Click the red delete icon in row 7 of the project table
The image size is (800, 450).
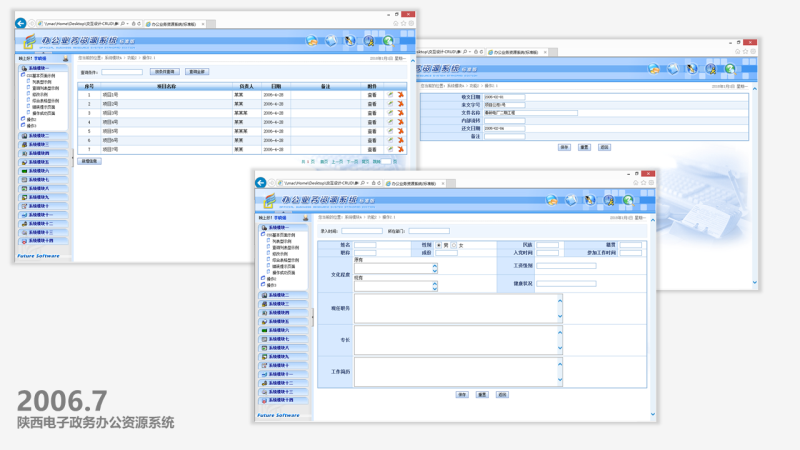(x=401, y=149)
